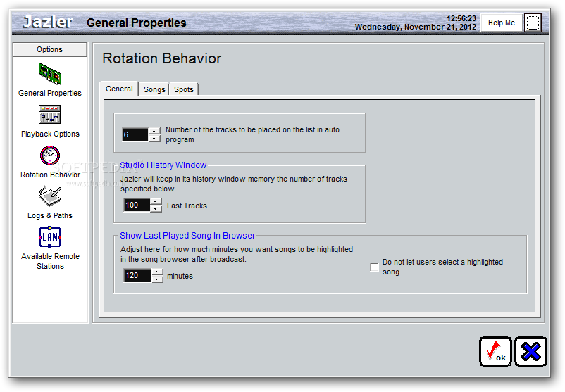Open Playback Options mixer icon
565x392 pixels.
coord(50,115)
